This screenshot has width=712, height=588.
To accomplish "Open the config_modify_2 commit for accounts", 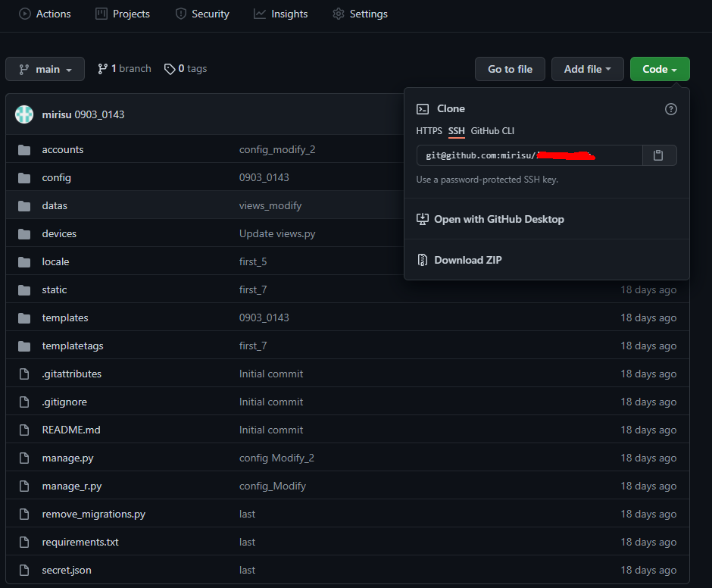I will (x=277, y=149).
